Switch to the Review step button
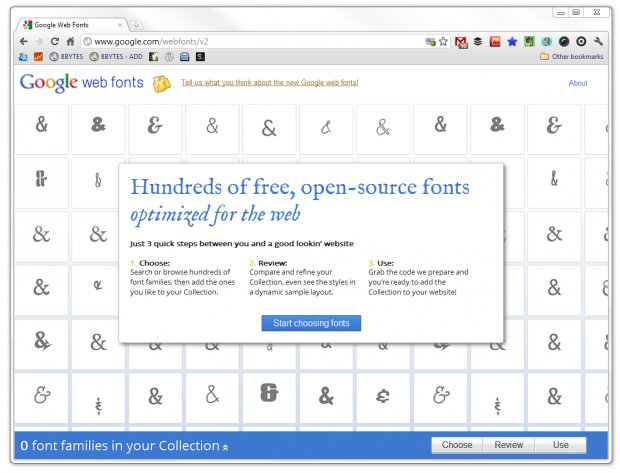This screenshot has height=473, width=620. pyautogui.click(x=509, y=445)
